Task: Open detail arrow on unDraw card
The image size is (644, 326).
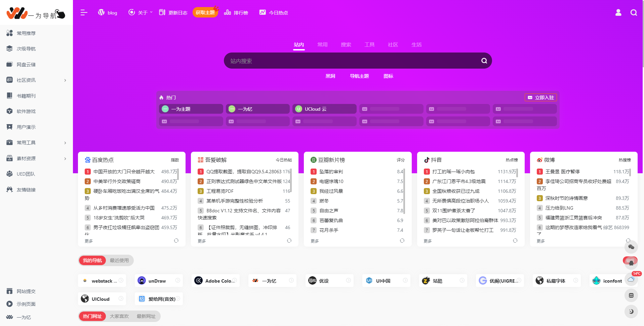Action: click(177, 280)
